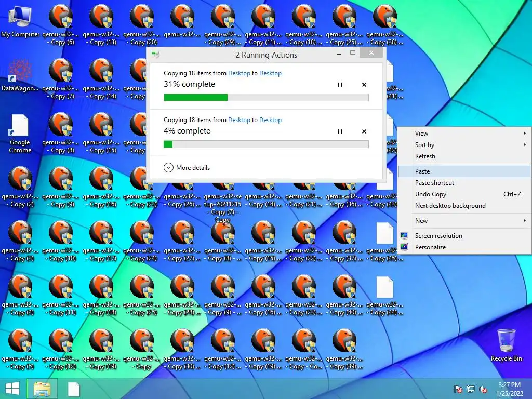The height and width of the screenshot is (399, 532).
Task: Choose Paste from the context menu
Action: (464, 171)
